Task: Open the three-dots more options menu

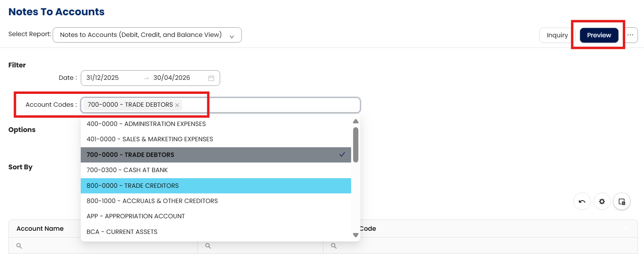Action: tap(630, 35)
